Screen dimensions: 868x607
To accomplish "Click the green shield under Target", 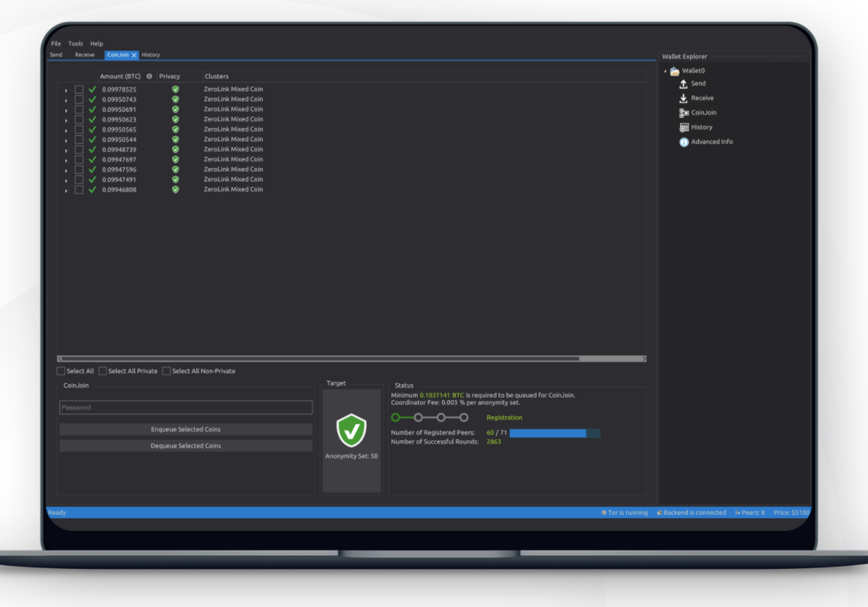I will pos(351,431).
